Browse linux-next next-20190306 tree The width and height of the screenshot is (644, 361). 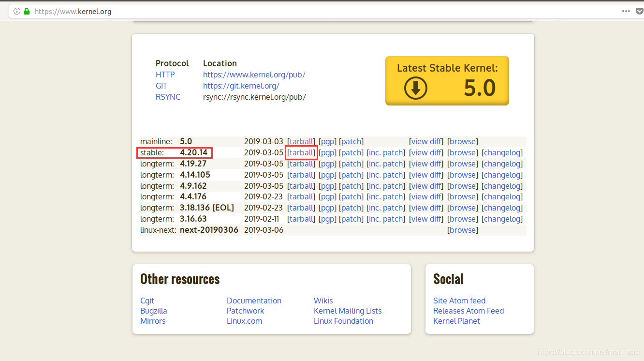[x=463, y=230]
